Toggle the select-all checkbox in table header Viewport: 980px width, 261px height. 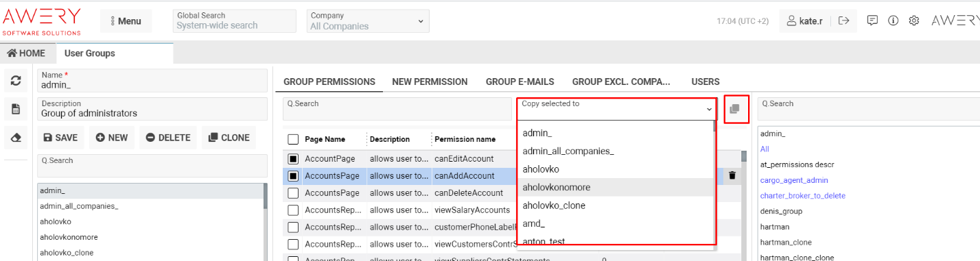tap(293, 139)
